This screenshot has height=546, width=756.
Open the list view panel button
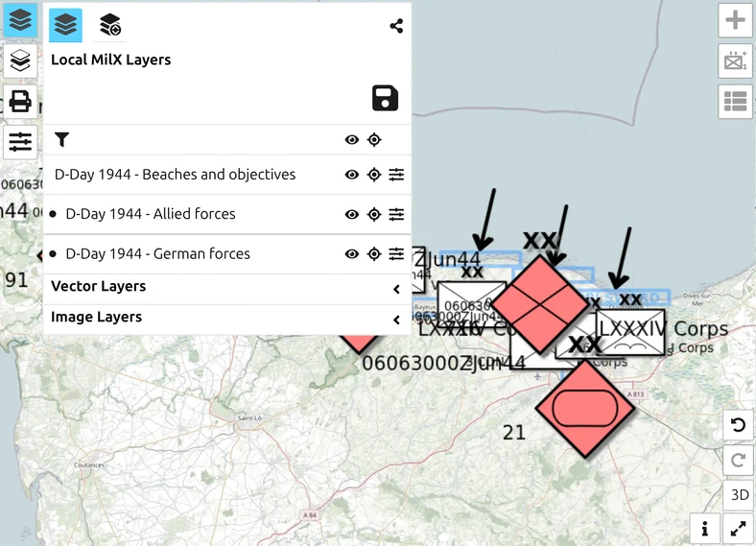click(x=735, y=102)
